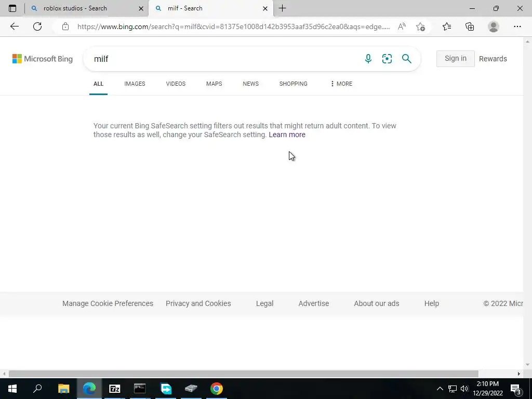
Task: Open 7-Zip from the taskbar
Action: click(115, 389)
